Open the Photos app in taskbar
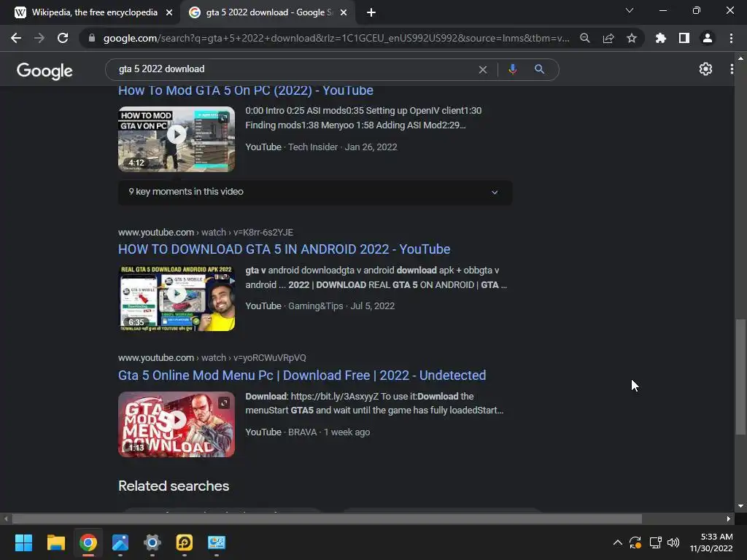Viewport: 747px width, 560px height. 120,542
